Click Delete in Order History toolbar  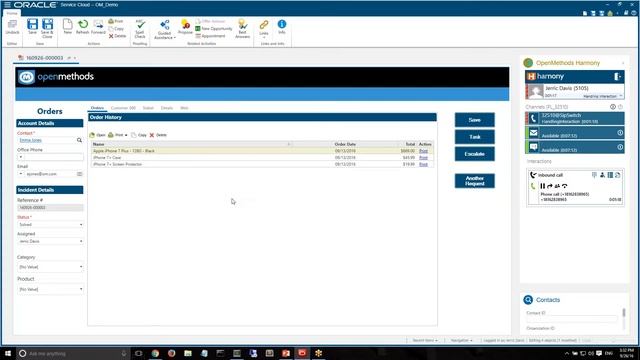pyautogui.click(x=158, y=135)
